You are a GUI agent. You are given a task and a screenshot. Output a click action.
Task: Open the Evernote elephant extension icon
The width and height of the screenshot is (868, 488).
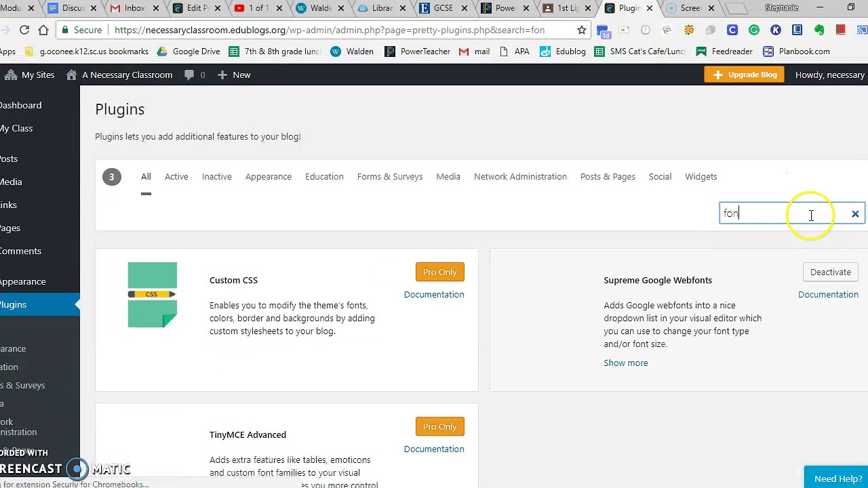pos(819,30)
